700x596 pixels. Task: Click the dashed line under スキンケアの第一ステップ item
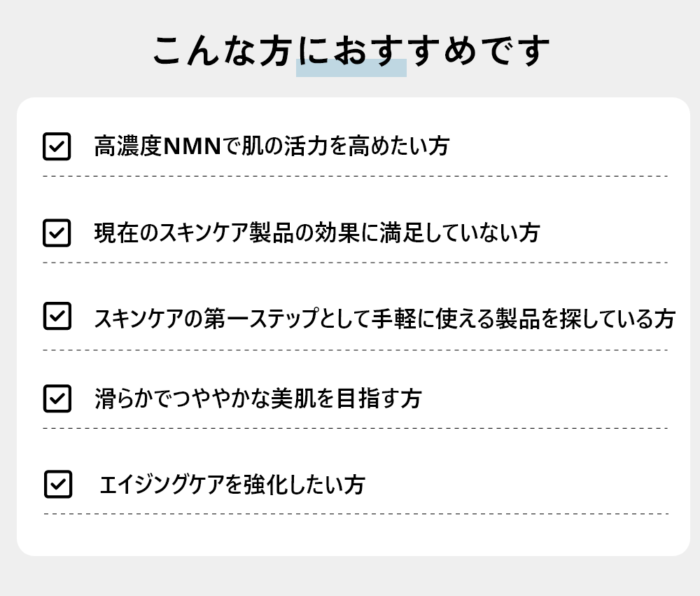click(x=355, y=349)
